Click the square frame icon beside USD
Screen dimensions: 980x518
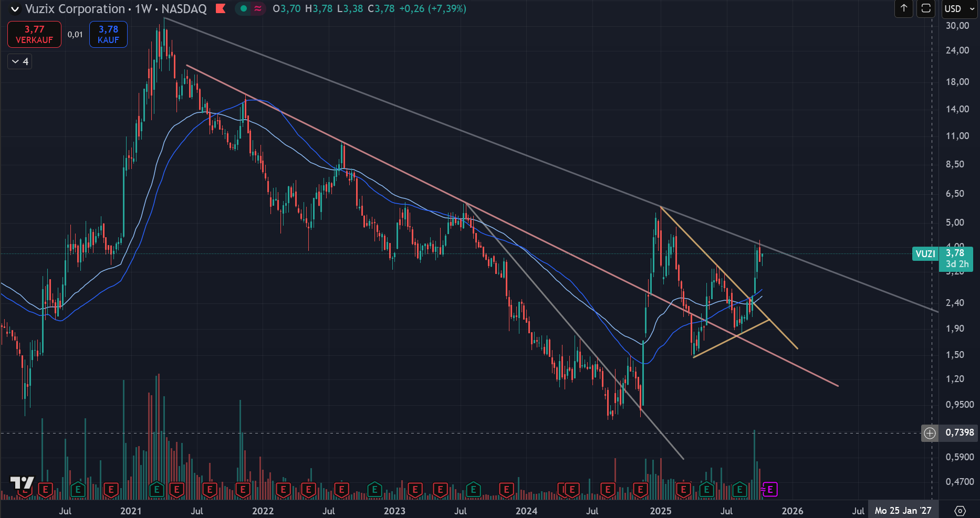pos(926,8)
